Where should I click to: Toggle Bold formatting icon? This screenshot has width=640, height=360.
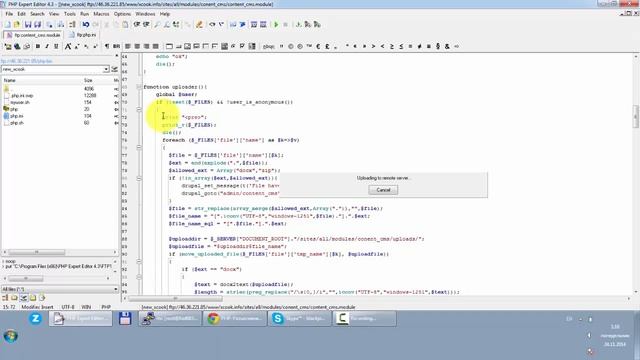[38, 47]
